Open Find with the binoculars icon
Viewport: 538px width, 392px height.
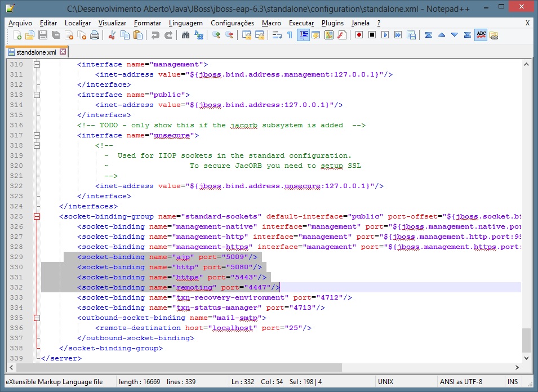(x=186, y=35)
